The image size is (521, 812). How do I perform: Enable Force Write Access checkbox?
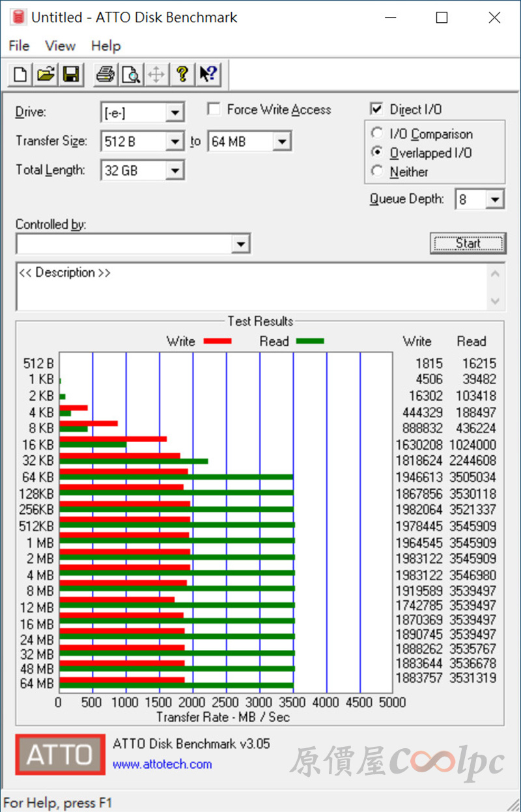coord(214,109)
